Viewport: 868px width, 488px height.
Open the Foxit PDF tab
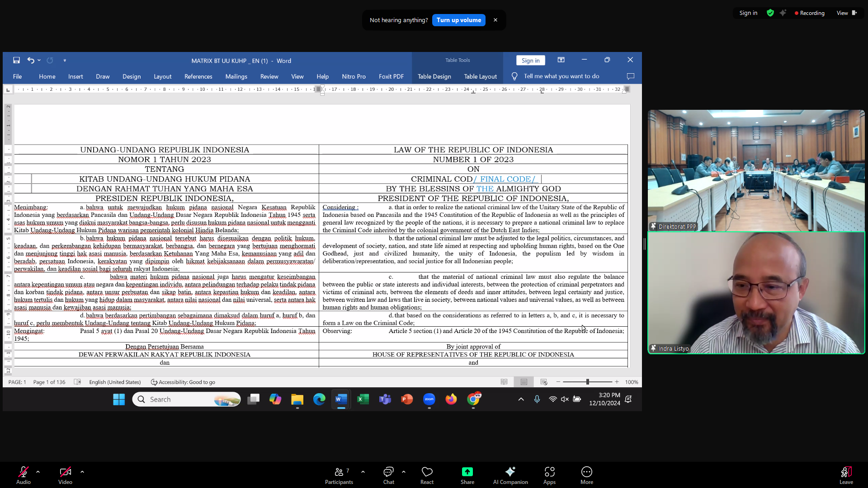(x=391, y=76)
